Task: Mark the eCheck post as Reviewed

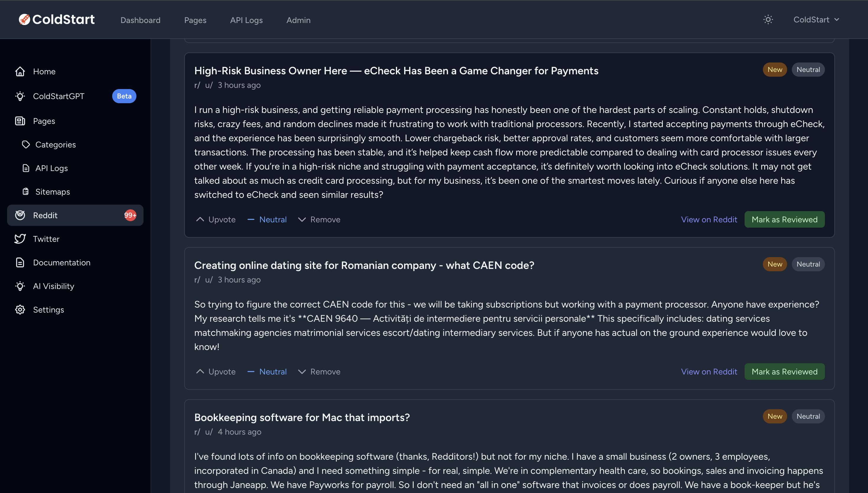Action: [784, 219]
